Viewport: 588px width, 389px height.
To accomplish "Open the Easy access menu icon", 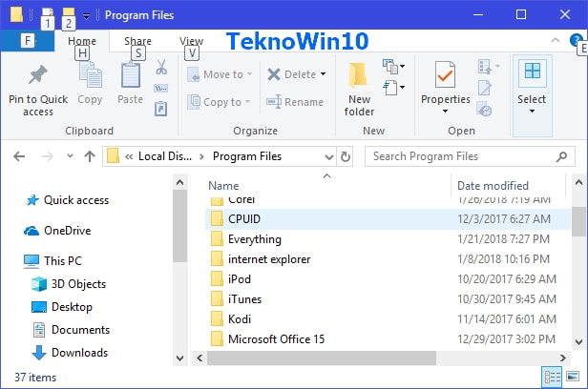I will 393,88.
